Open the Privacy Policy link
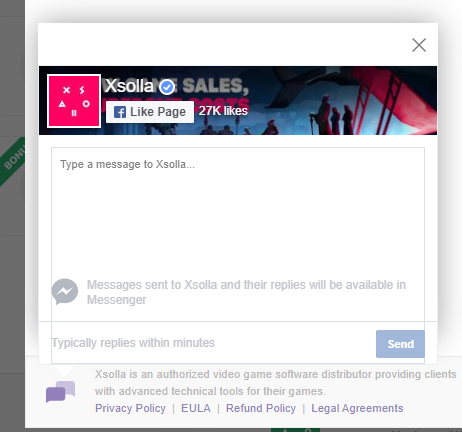The height and width of the screenshot is (432, 462). 130,408
